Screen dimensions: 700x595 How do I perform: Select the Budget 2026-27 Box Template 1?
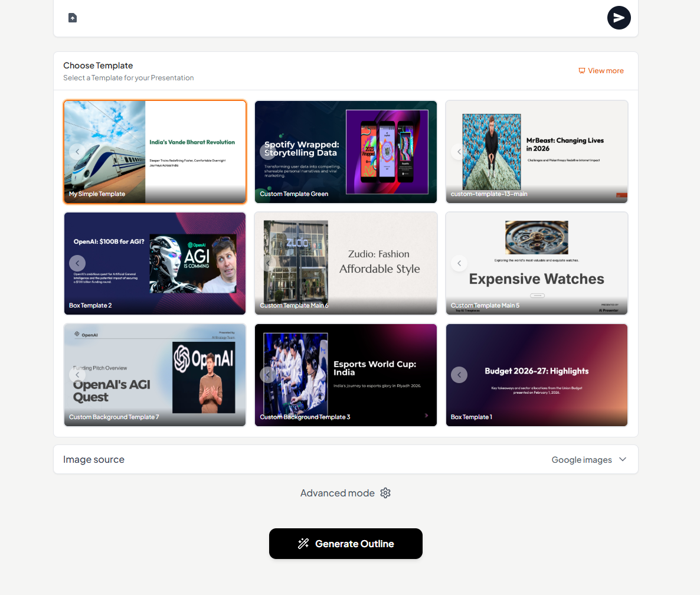[537, 375]
